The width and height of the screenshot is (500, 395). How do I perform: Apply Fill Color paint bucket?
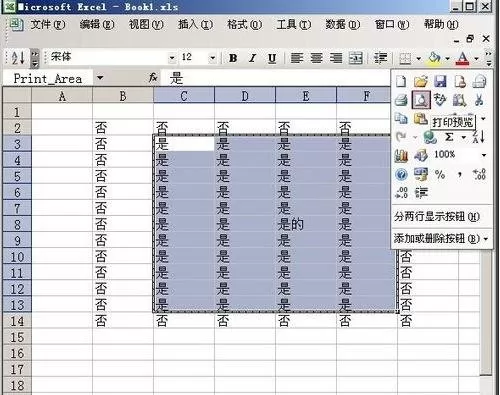[x=435, y=58]
